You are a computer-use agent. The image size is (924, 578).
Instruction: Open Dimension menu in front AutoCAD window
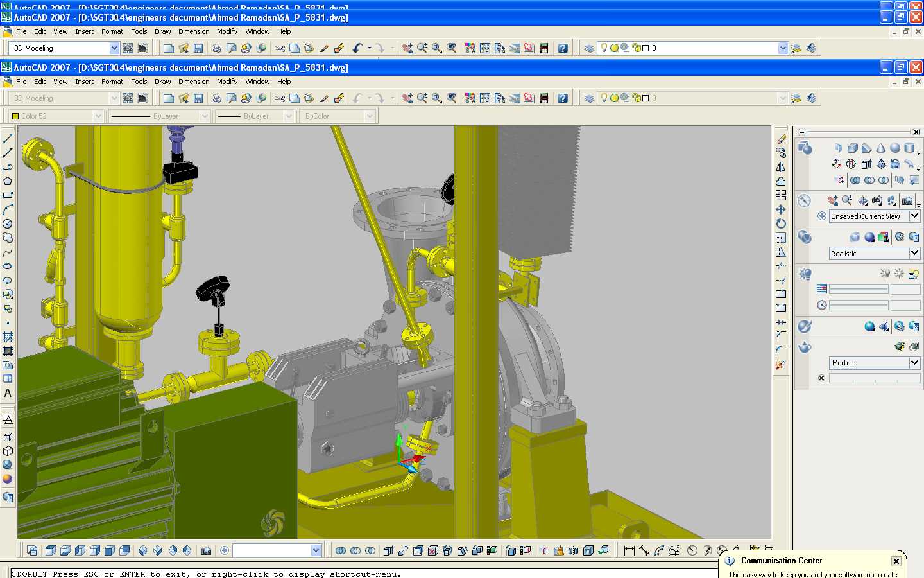[194, 82]
